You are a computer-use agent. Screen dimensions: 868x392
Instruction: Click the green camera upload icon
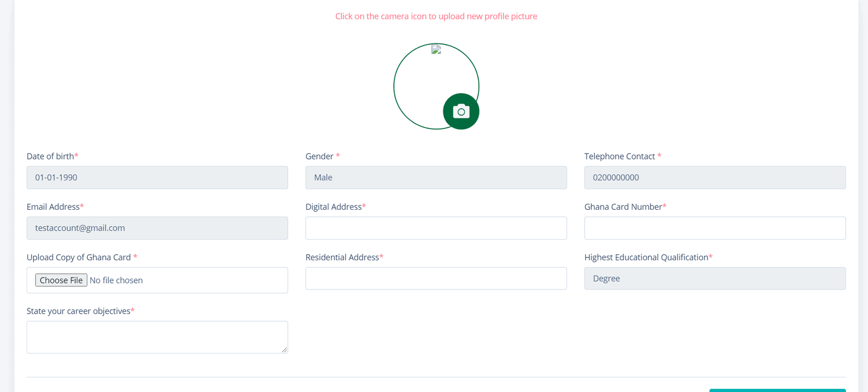pyautogui.click(x=461, y=112)
